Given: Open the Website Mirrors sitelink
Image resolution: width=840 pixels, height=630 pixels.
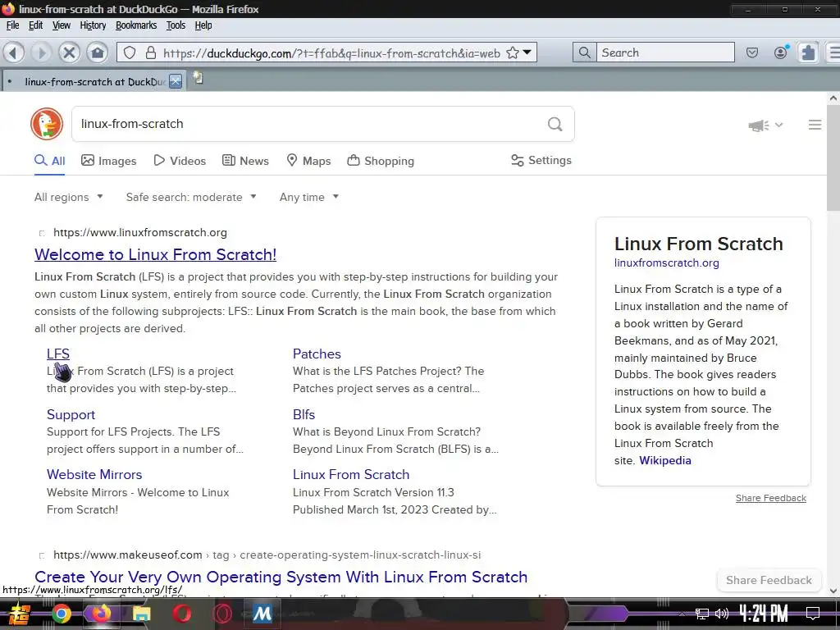Looking at the screenshot, I should point(94,475).
